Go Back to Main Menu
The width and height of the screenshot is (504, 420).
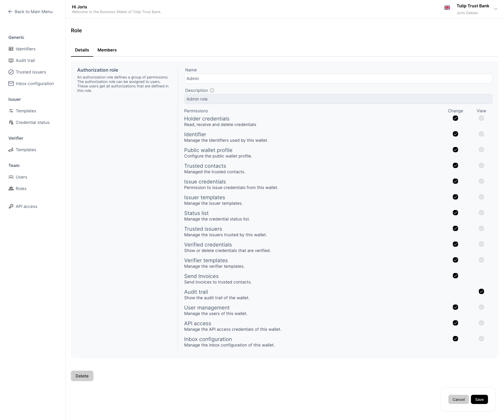click(30, 12)
